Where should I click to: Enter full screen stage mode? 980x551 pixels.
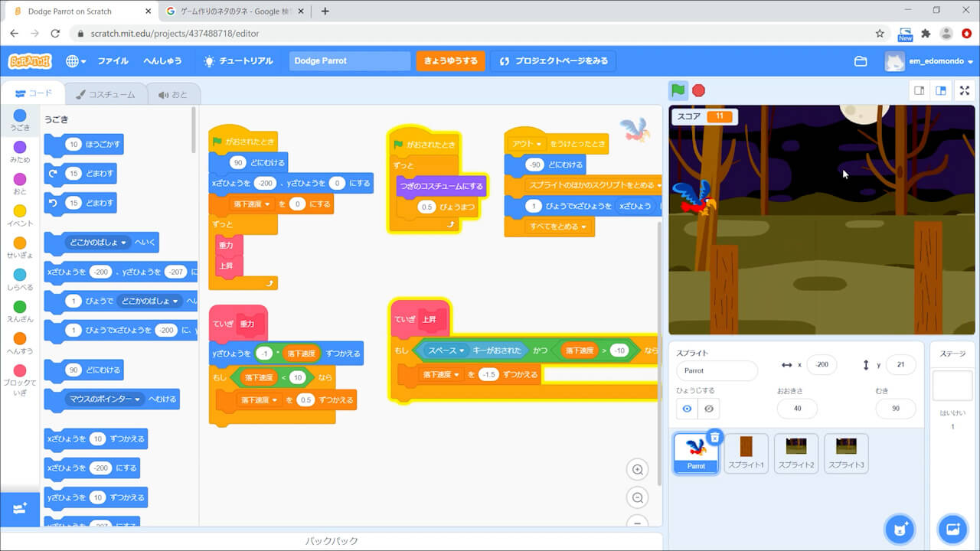click(x=965, y=90)
